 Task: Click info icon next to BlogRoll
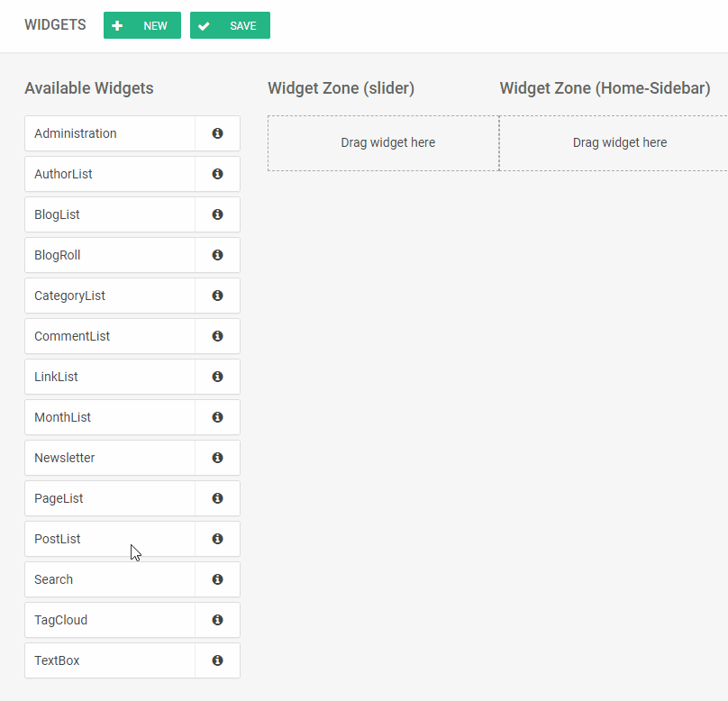coord(217,255)
